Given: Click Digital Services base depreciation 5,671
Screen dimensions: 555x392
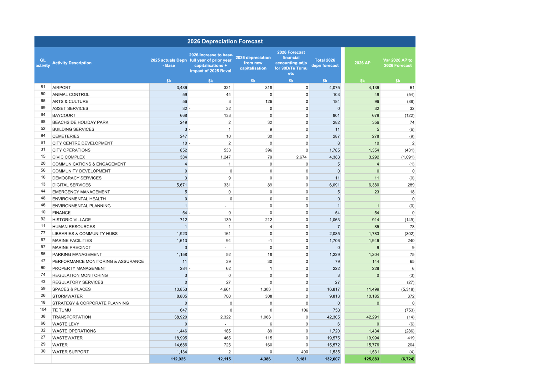Looking at the screenshot, I should (181, 185).
